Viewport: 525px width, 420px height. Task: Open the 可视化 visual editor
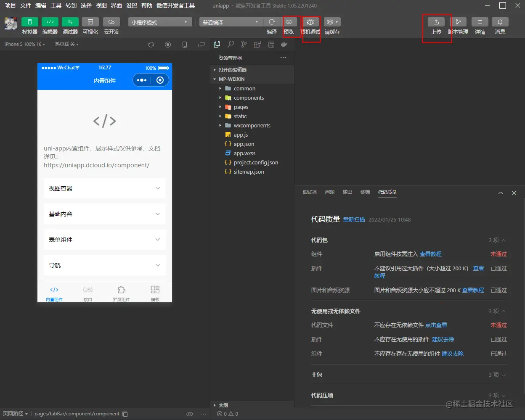pos(90,22)
